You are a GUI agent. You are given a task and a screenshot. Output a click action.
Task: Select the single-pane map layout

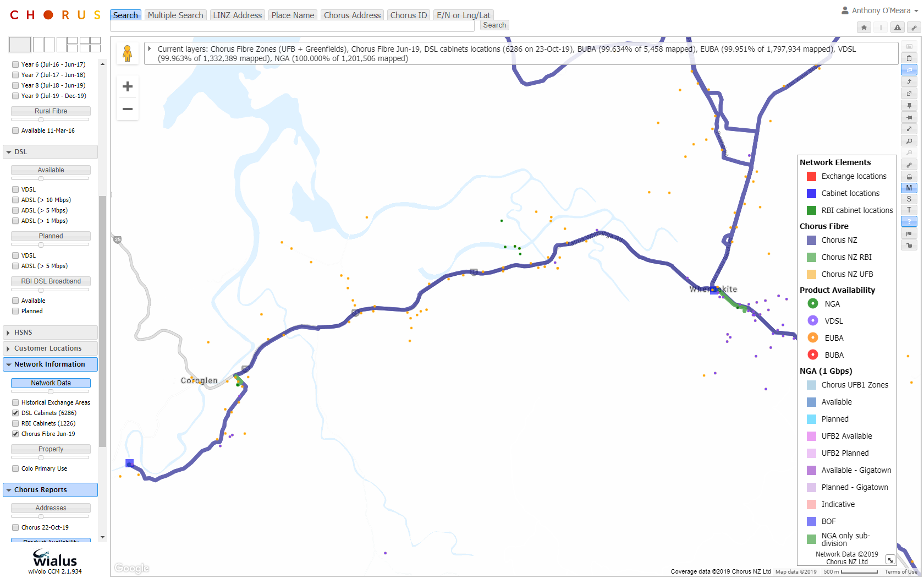(20, 45)
